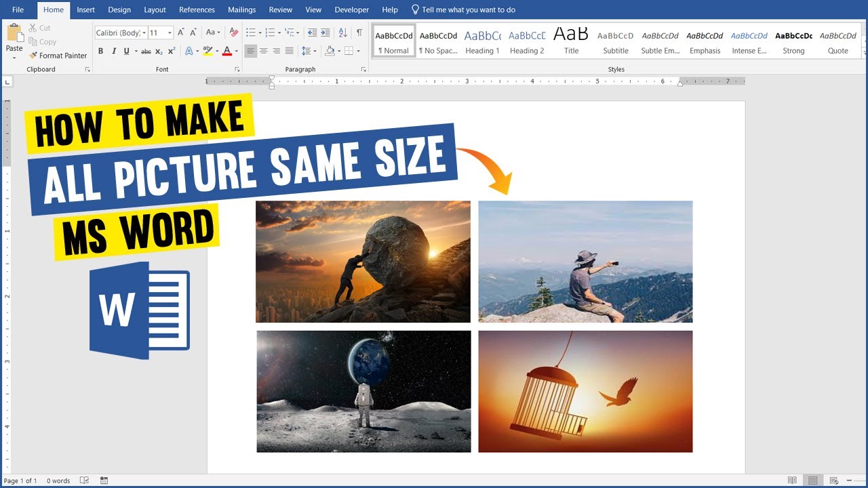Expand the font size dropdown
868x488 pixels.
[170, 33]
